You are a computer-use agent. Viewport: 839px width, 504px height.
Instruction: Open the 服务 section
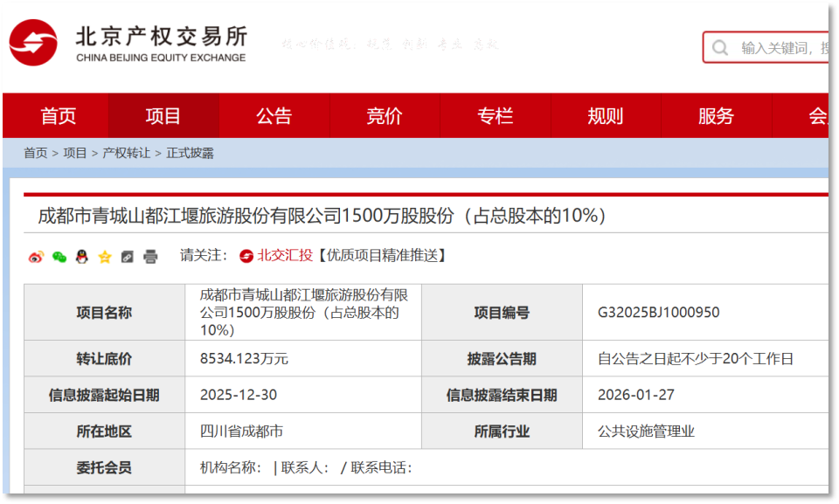click(x=715, y=114)
